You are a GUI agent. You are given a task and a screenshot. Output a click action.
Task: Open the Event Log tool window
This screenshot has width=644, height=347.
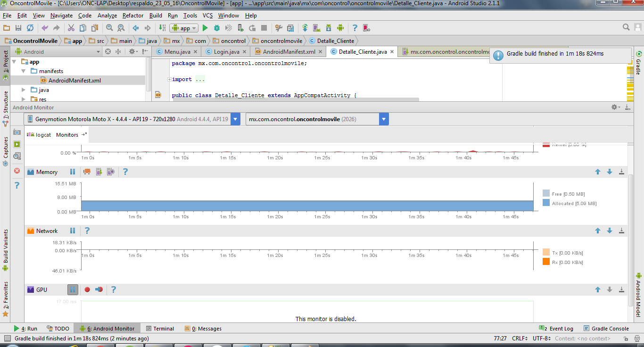556,329
